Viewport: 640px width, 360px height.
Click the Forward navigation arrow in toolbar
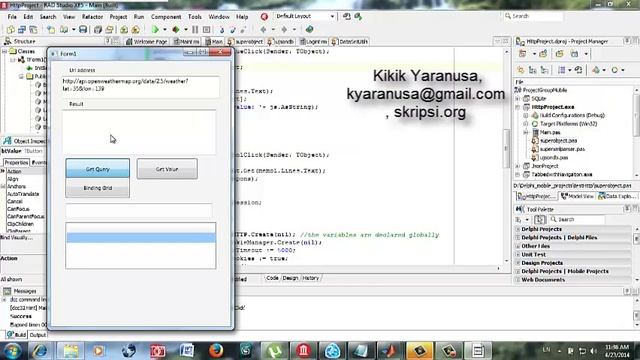284,29
